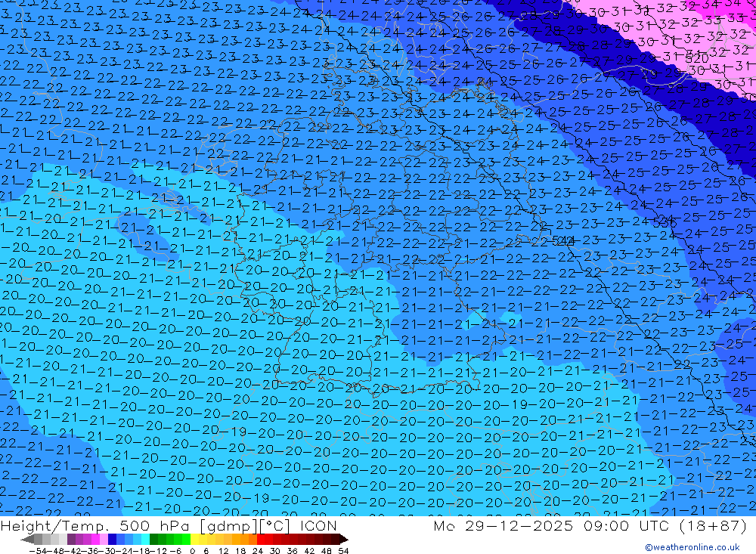Click the dark blue legend swatch at -30

point(113,539)
